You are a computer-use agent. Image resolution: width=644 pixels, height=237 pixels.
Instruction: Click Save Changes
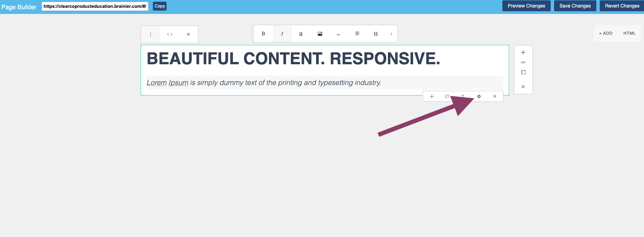pyautogui.click(x=575, y=6)
